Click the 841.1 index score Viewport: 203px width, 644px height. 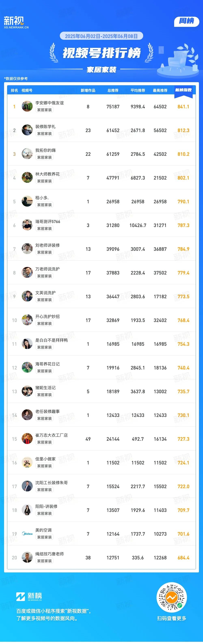pyautogui.click(x=183, y=107)
